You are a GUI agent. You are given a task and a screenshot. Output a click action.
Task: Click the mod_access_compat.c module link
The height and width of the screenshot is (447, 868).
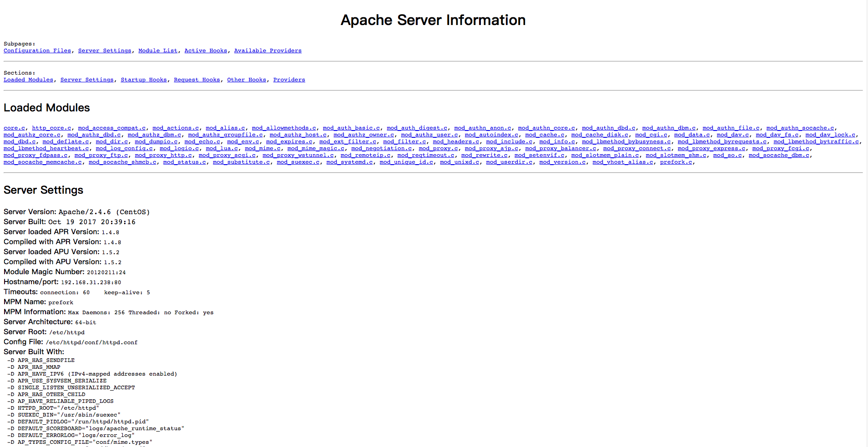[112, 128]
